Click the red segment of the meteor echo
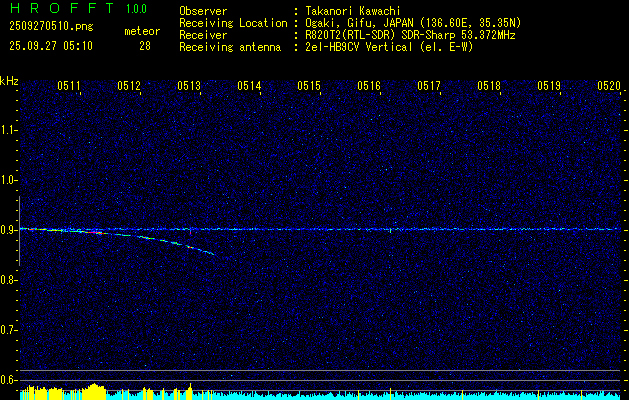The width and height of the screenshot is (629, 400). point(93,232)
